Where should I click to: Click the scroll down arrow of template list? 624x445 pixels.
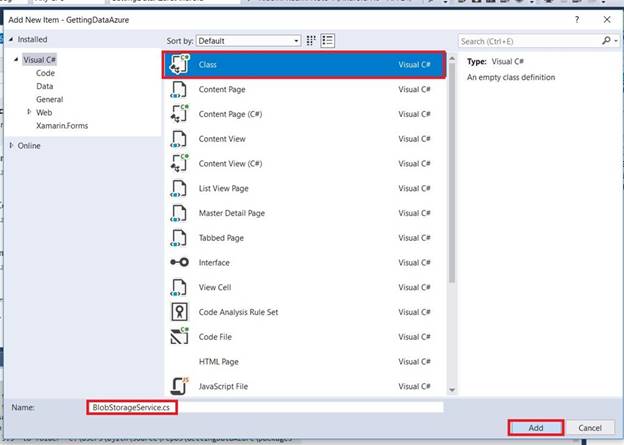(x=452, y=390)
